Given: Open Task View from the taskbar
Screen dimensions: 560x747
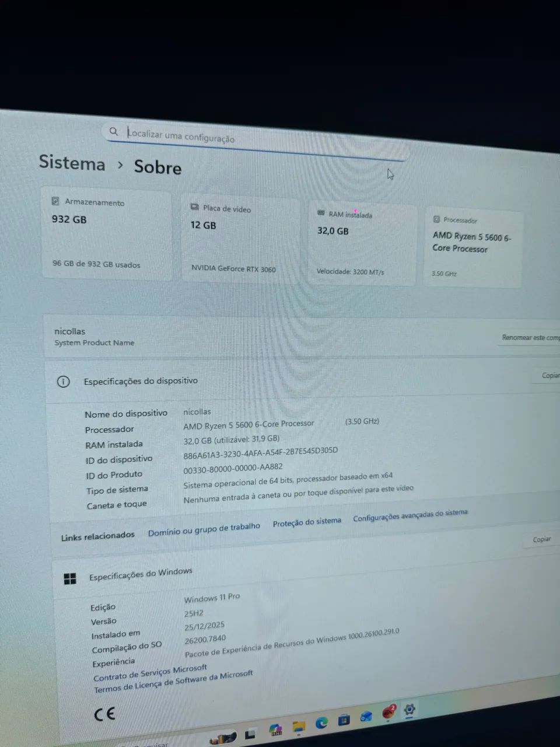Looking at the screenshot, I should pos(250,735).
